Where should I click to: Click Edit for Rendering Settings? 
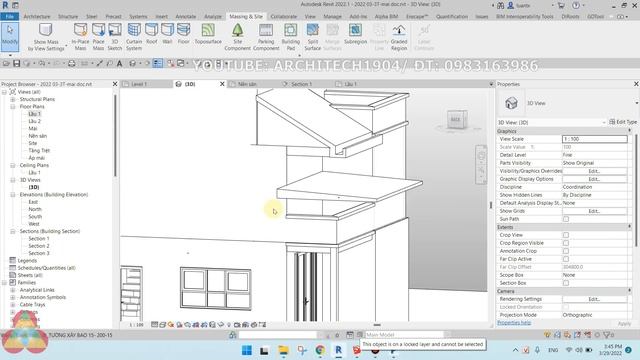click(594, 299)
